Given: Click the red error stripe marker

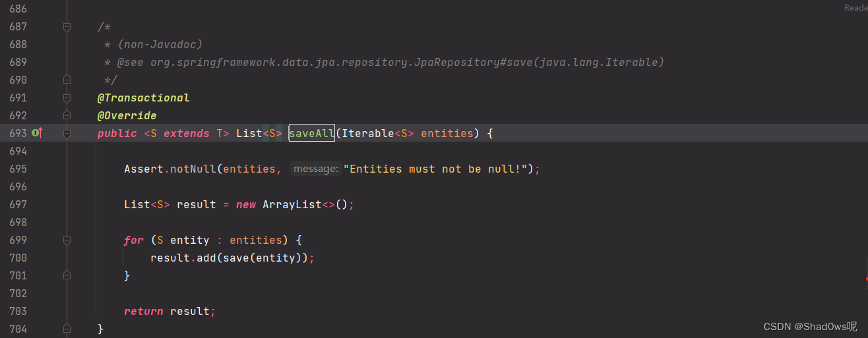Looking at the screenshot, I should point(866,279).
